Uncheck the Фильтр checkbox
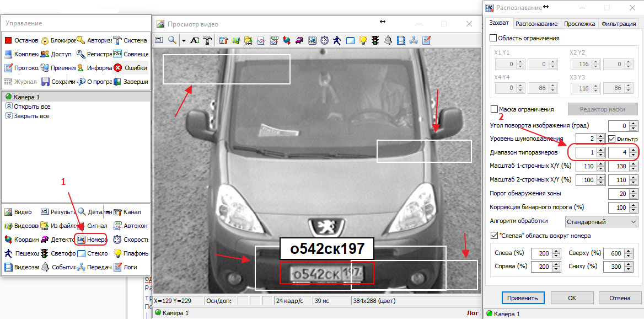644x319 pixels. point(611,139)
